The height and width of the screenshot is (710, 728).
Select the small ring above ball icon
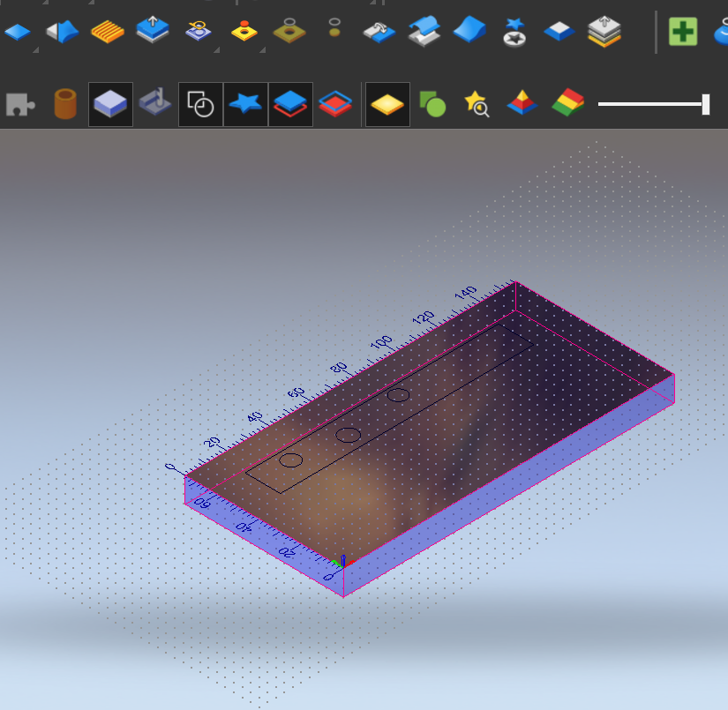click(334, 27)
